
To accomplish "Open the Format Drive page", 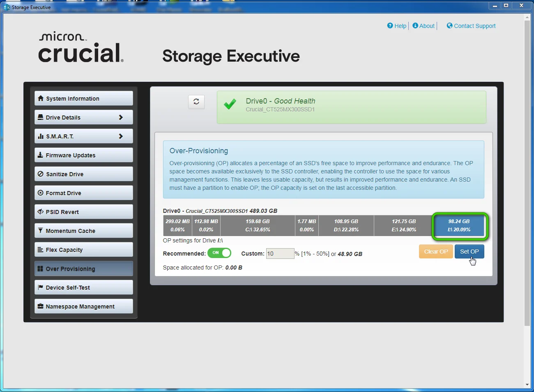I will (84, 193).
